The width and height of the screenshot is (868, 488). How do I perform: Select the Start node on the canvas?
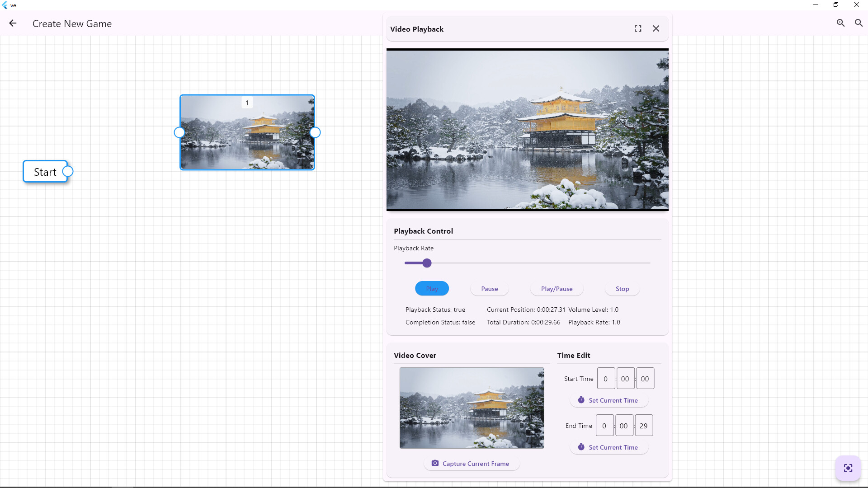click(x=45, y=172)
